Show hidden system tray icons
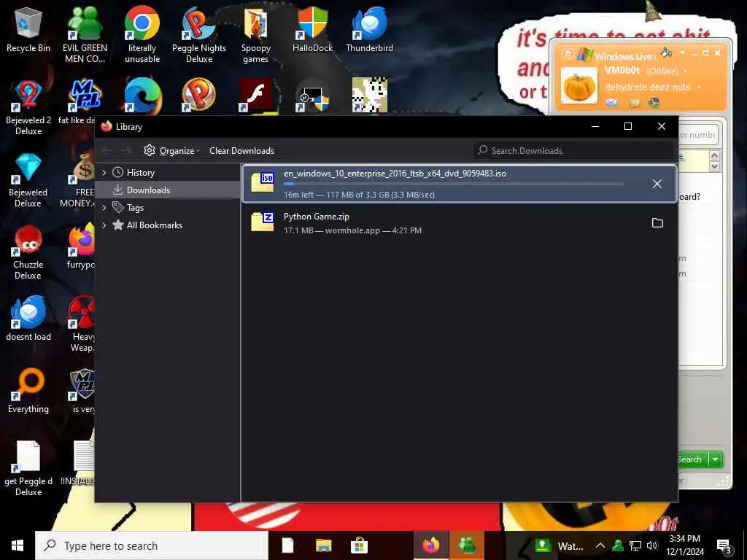747x560 pixels. pyautogui.click(x=600, y=545)
